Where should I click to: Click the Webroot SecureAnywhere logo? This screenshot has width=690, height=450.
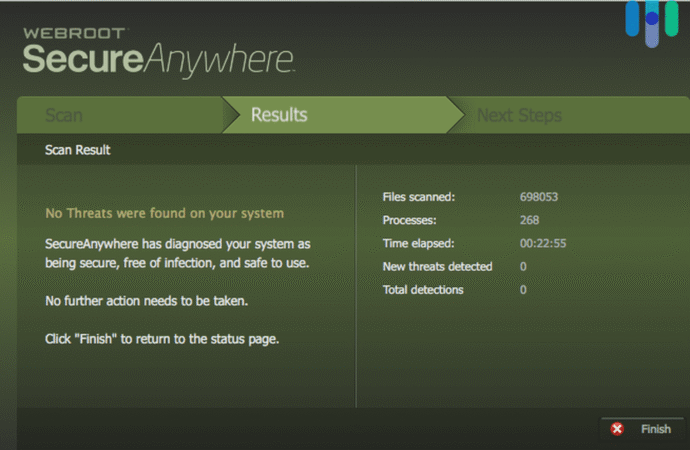point(159,52)
